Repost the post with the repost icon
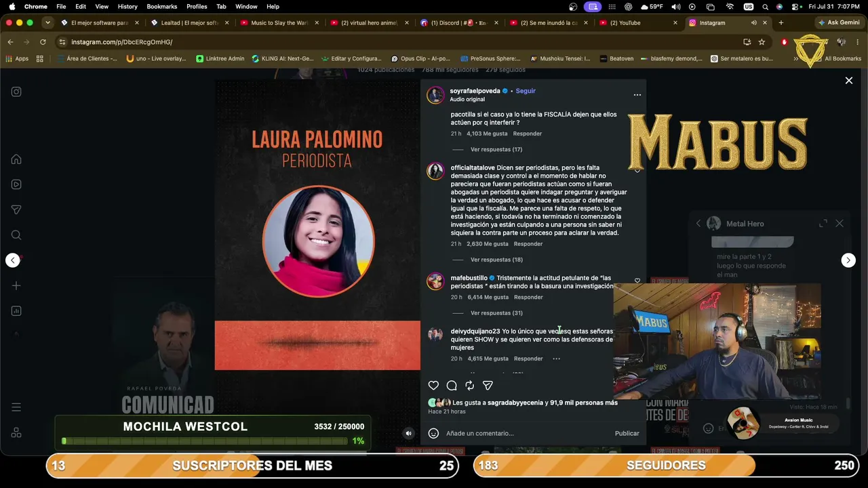The width and height of the screenshot is (868, 488). tap(469, 386)
